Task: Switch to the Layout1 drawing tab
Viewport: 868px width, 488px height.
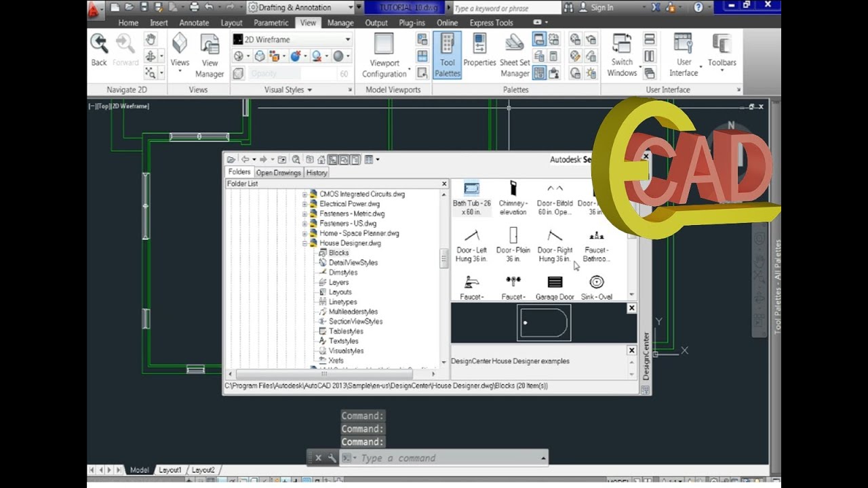Action: 170,470
